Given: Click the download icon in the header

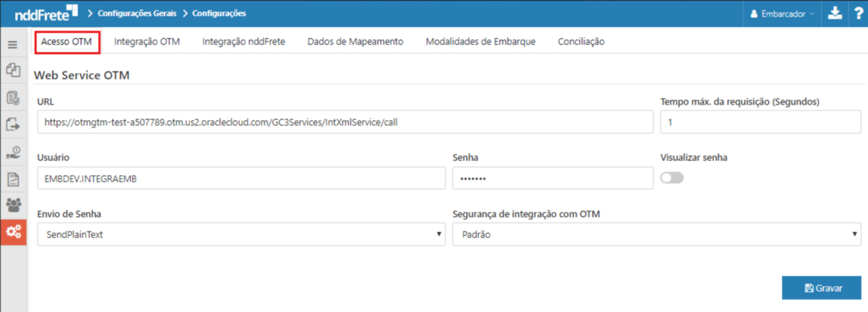Looking at the screenshot, I should click(x=835, y=13).
